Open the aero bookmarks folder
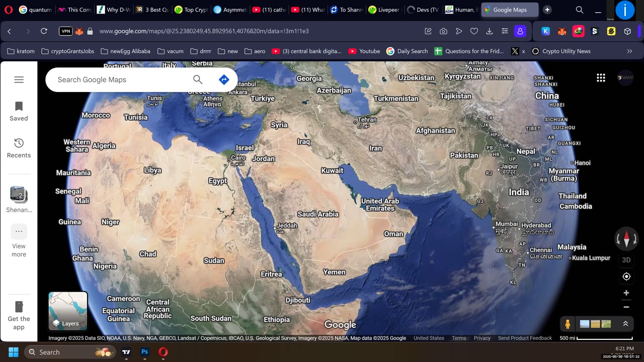Image resolution: width=644 pixels, height=362 pixels. click(255, 51)
